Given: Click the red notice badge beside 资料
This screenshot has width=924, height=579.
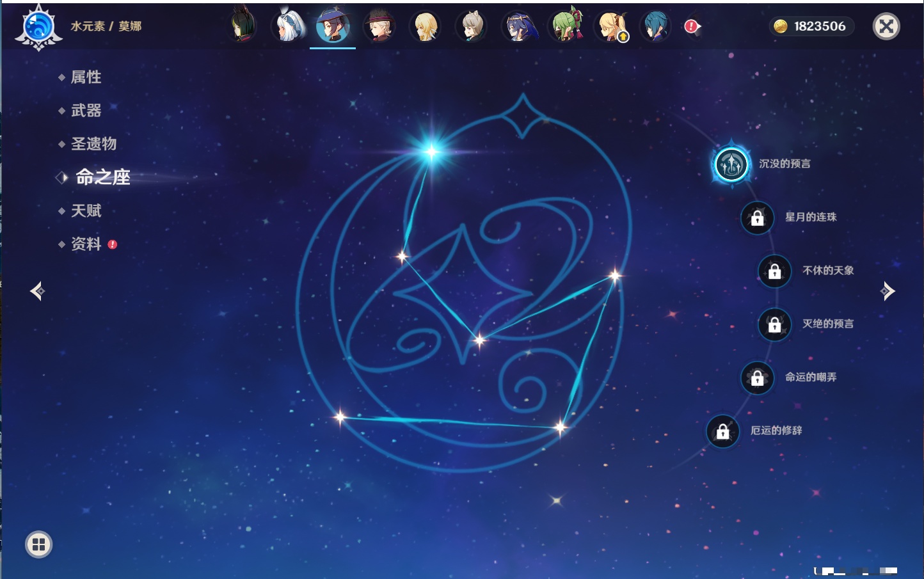Looking at the screenshot, I should point(113,244).
